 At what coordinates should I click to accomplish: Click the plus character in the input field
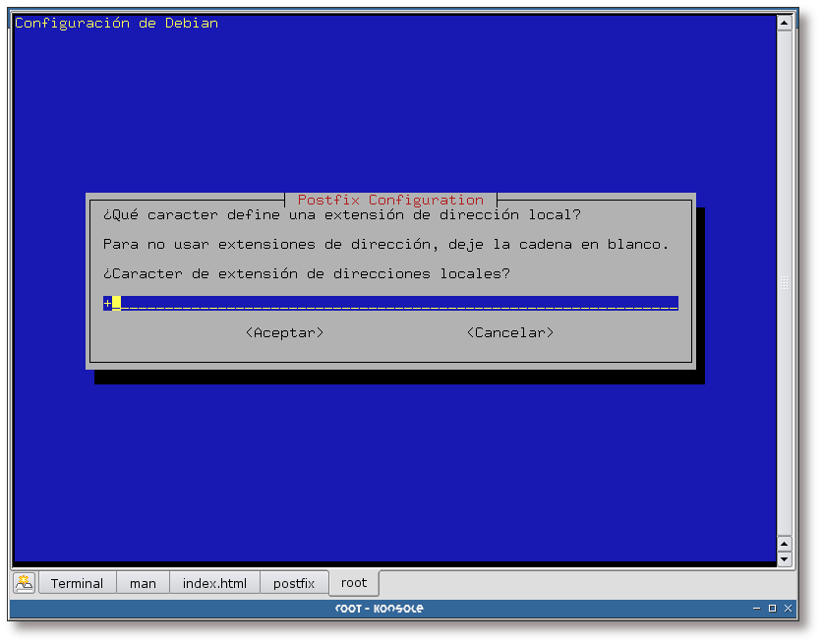[107, 303]
